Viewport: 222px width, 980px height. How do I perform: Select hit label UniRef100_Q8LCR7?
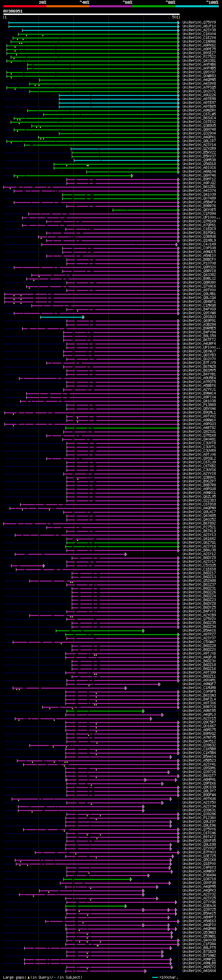tap(199, 141)
